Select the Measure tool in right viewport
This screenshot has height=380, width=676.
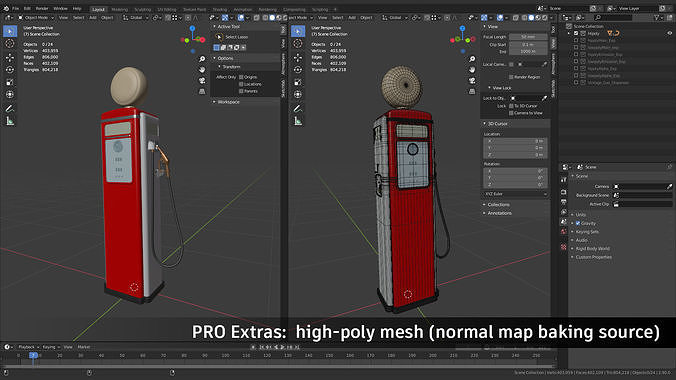click(298, 121)
